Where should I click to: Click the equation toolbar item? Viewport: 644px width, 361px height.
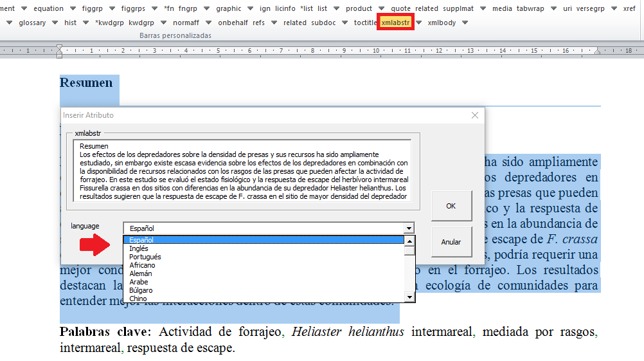coord(48,8)
